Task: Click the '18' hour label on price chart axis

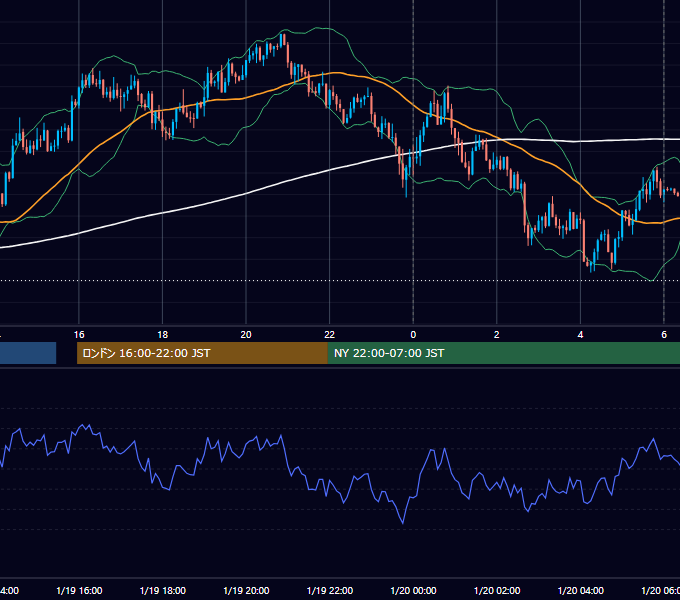Action: tap(163, 335)
